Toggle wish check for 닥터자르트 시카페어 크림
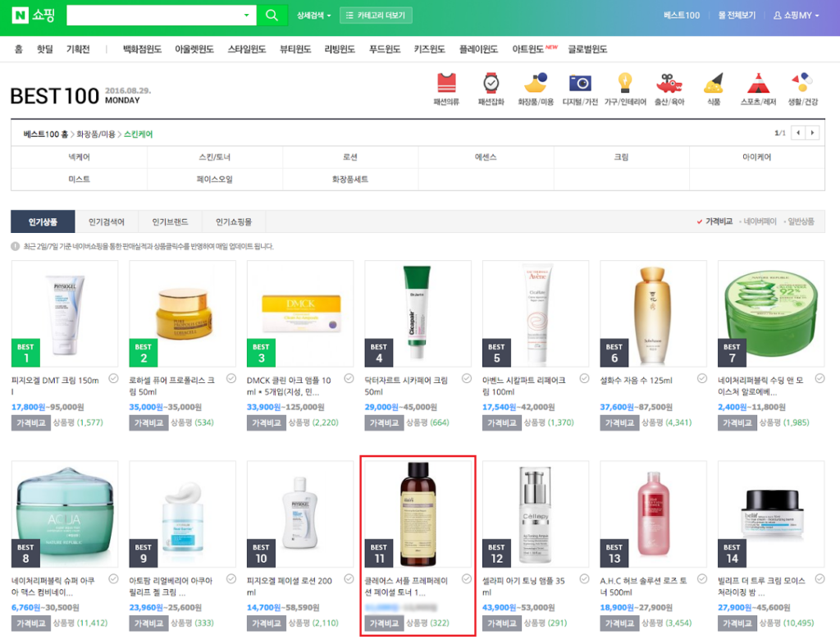 [467, 379]
